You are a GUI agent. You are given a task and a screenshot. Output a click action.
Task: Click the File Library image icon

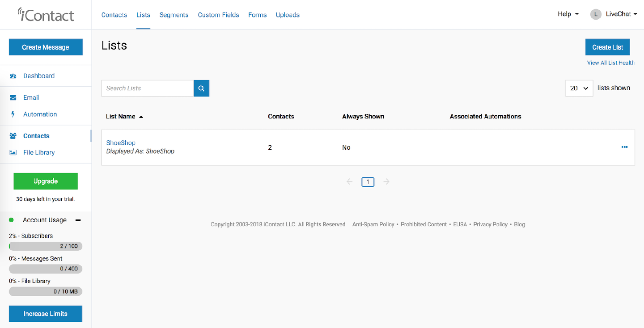coord(13,152)
